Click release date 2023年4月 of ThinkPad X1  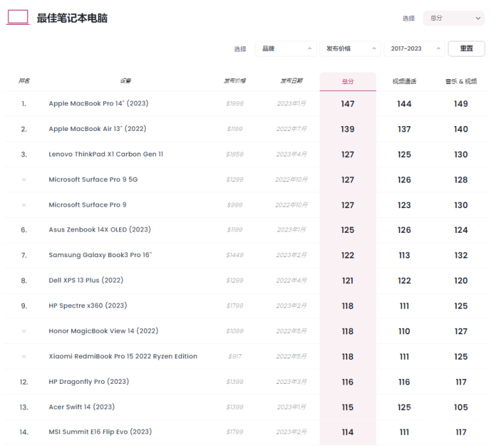click(x=291, y=154)
